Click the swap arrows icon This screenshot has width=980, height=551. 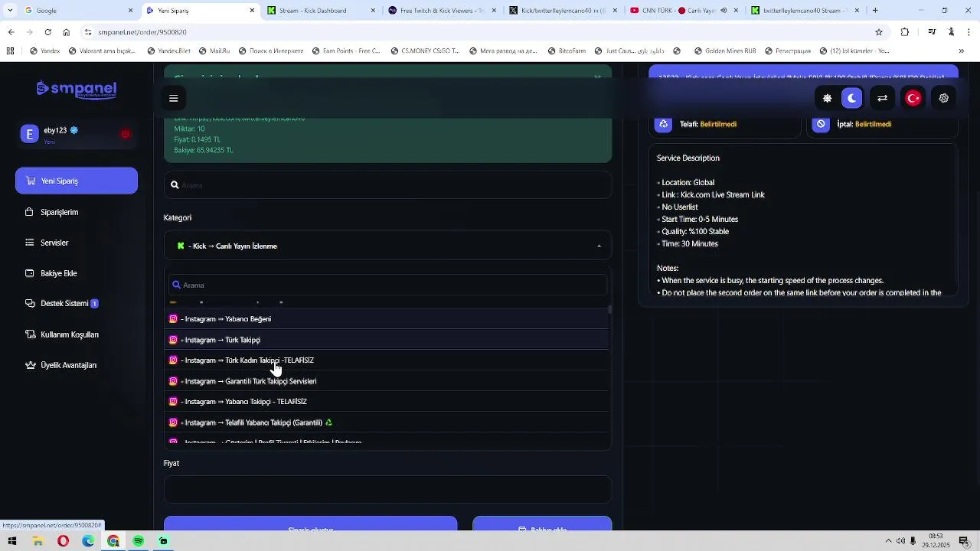pyautogui.click(x=882, y=98)
